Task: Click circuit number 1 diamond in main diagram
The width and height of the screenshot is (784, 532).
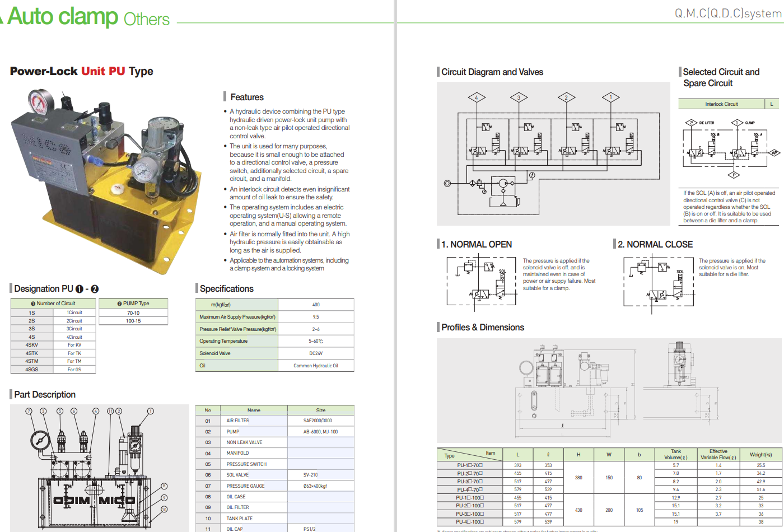Action: [x=611, y=97]
